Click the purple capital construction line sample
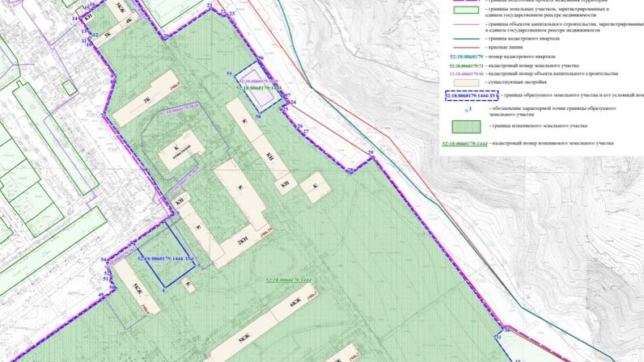This screenshot has height=362, width=644. [x=466, y=25]
